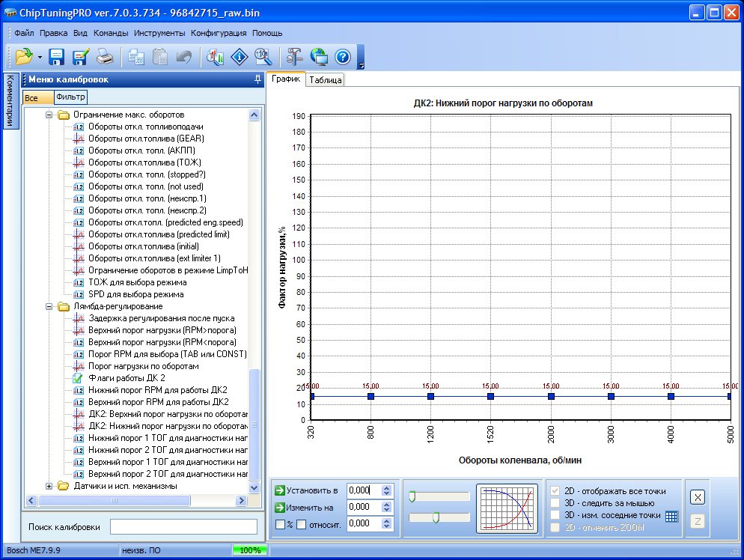Open the 'Инструменты' menu
The height and width of the screenshot is (560, 744).
(159, 33)
